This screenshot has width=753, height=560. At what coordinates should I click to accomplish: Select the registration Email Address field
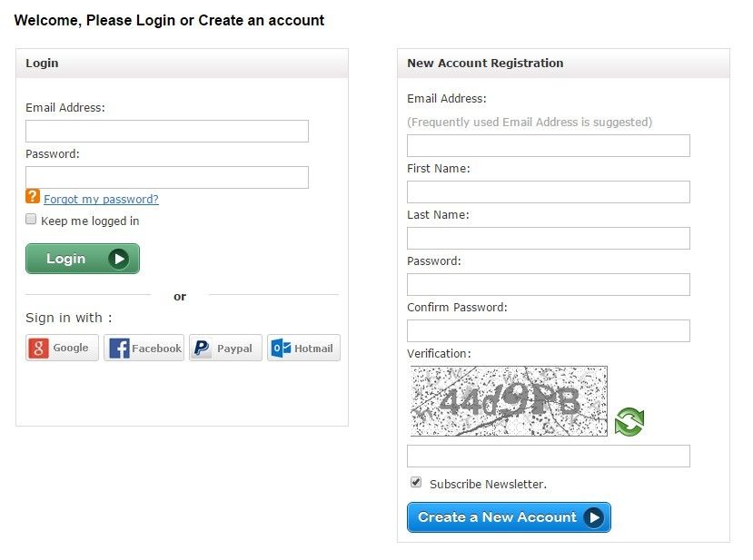[x=548, y=146]
